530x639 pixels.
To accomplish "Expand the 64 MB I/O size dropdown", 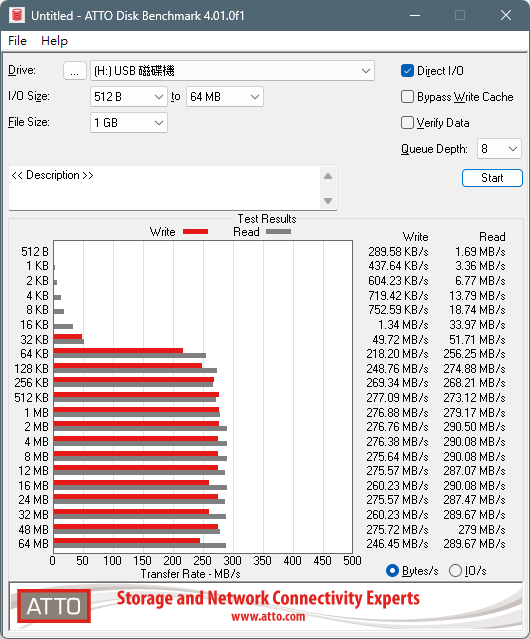I will point(225,97).
